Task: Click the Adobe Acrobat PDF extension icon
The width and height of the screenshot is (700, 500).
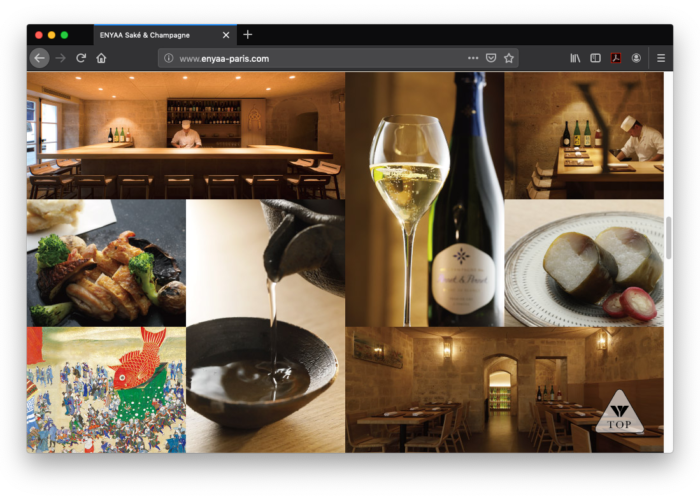Action: pos(616,58)
